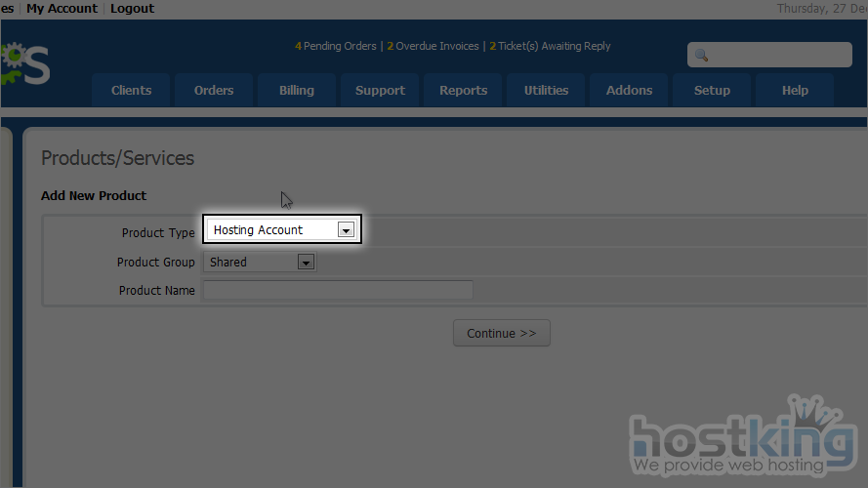Viewport: 868px width, 488px height.
Task: View the 4 Pending Orders link
Action: pyautogui.click(x=335, y=46)
